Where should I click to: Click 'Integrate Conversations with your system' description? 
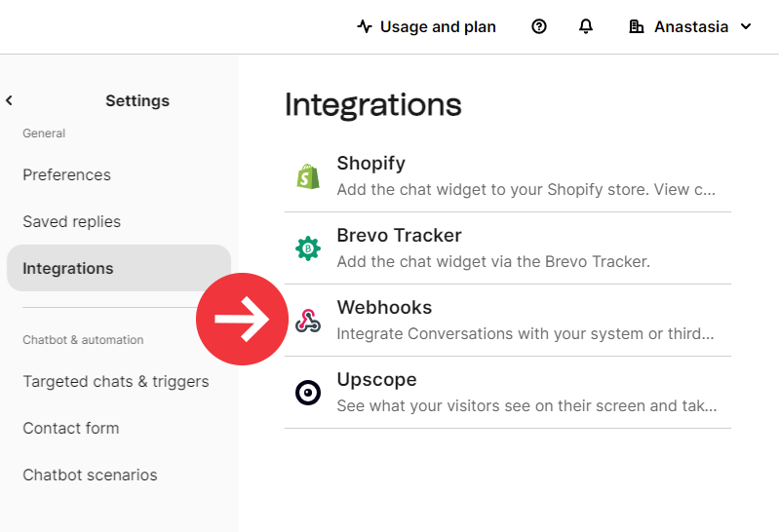526,334
